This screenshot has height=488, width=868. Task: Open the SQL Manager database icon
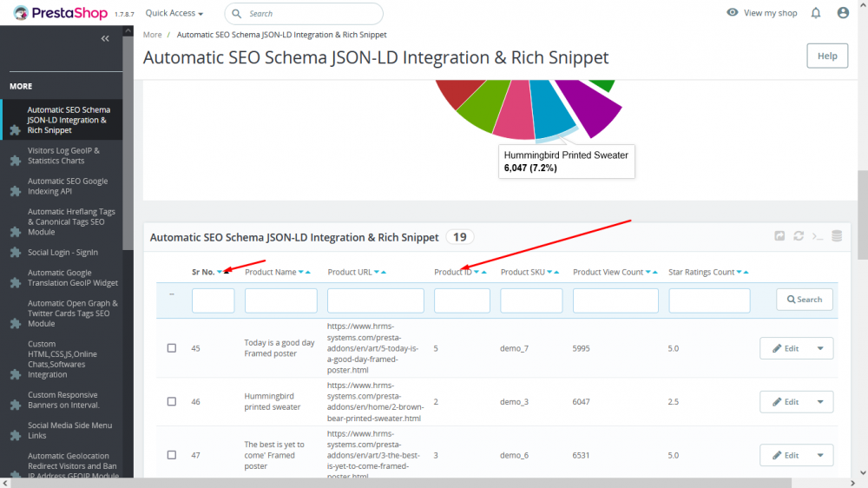(x=837, y=236)
